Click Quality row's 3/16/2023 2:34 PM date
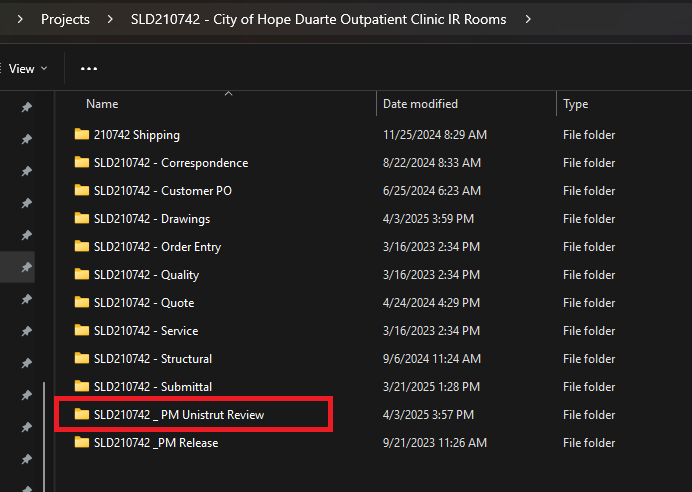 pos(431,275)
